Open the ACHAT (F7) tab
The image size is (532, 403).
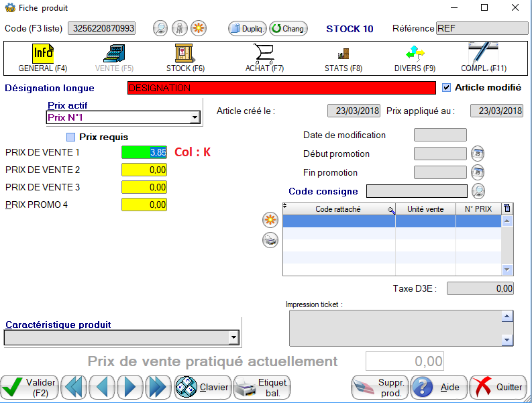click(264, 58)
